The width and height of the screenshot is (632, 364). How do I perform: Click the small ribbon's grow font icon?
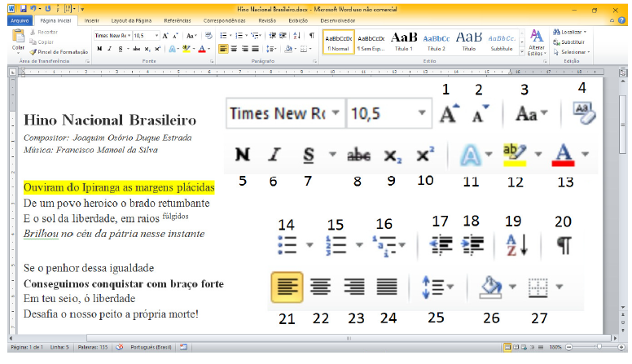pyautogui.click(x=165, y=36)
